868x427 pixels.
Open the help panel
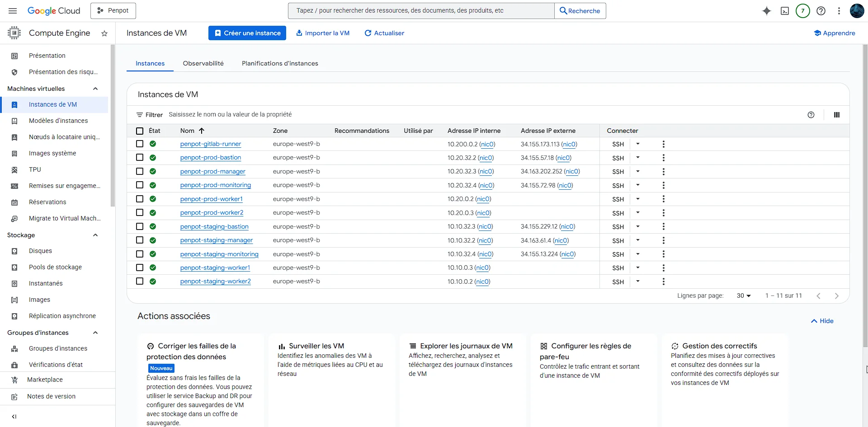(x=821, y=10)
